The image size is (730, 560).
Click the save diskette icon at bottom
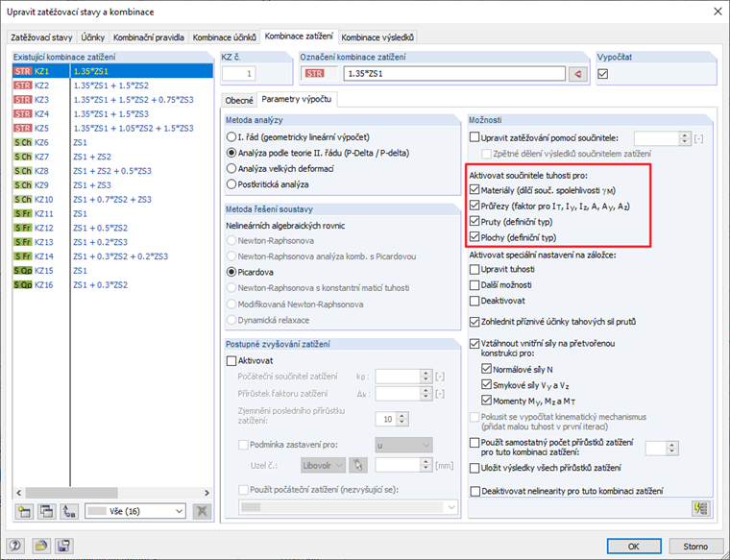(x=63, y=546)
